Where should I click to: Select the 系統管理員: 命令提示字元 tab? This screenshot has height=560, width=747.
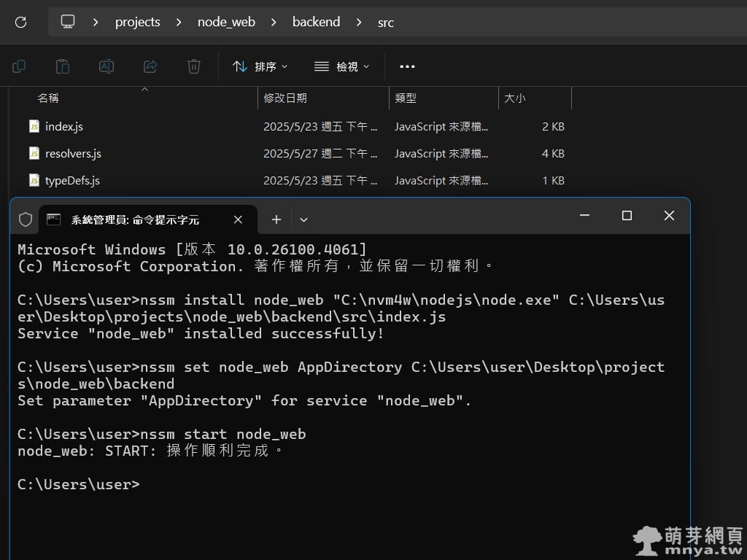tap(135, 219)
